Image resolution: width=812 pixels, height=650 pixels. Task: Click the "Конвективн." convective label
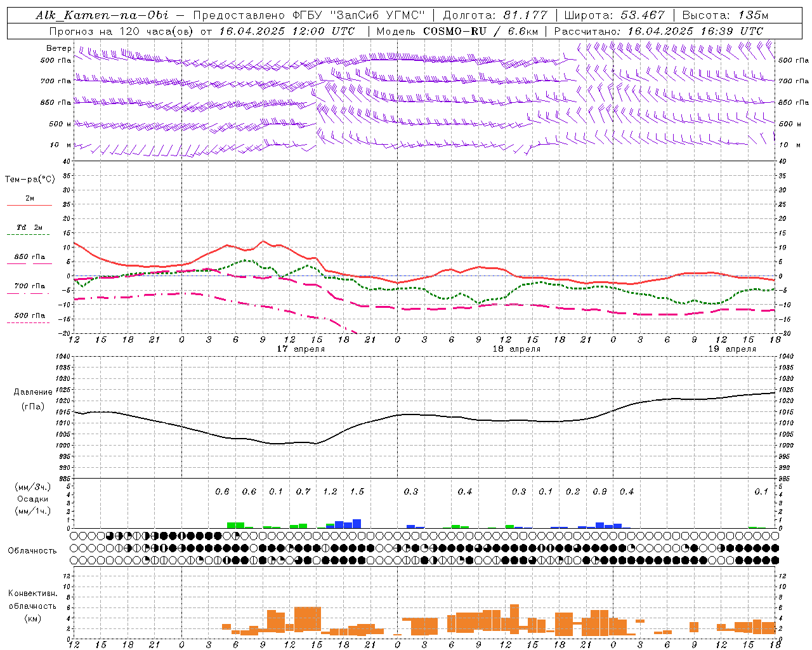(32, 594)
